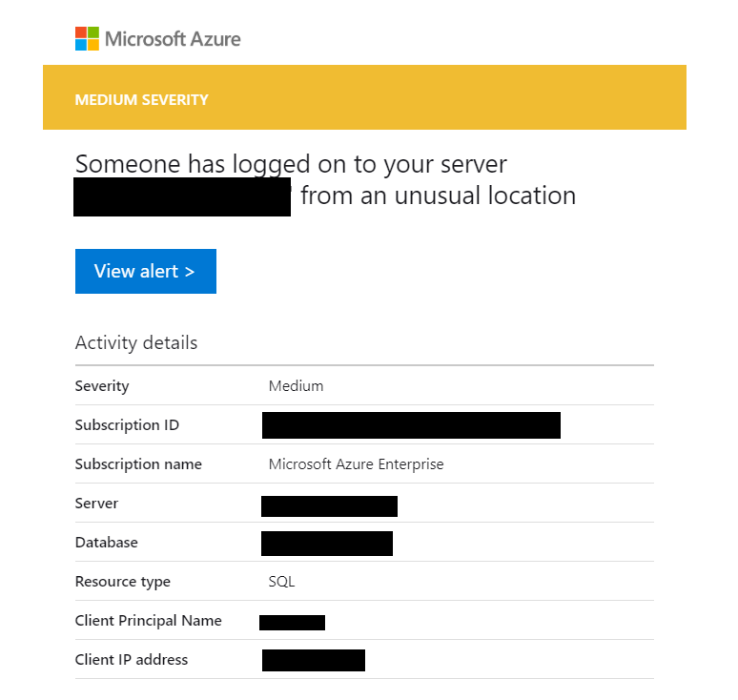This screenshot has width=738, height=700.
Task: Select the 'Someone has logged on' headline
Action: [291, 164]
